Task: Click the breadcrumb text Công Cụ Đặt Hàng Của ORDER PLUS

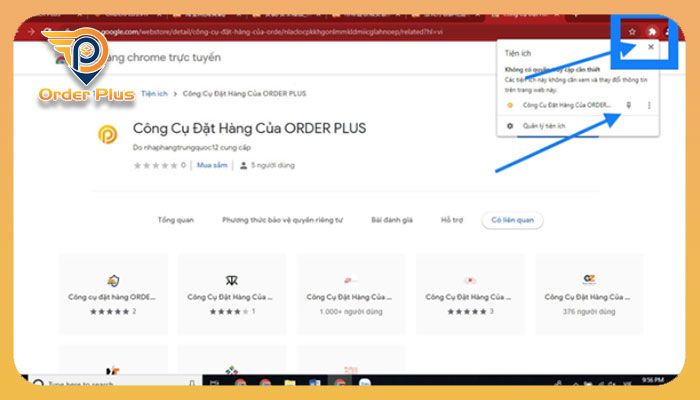Action: point(244,93)
